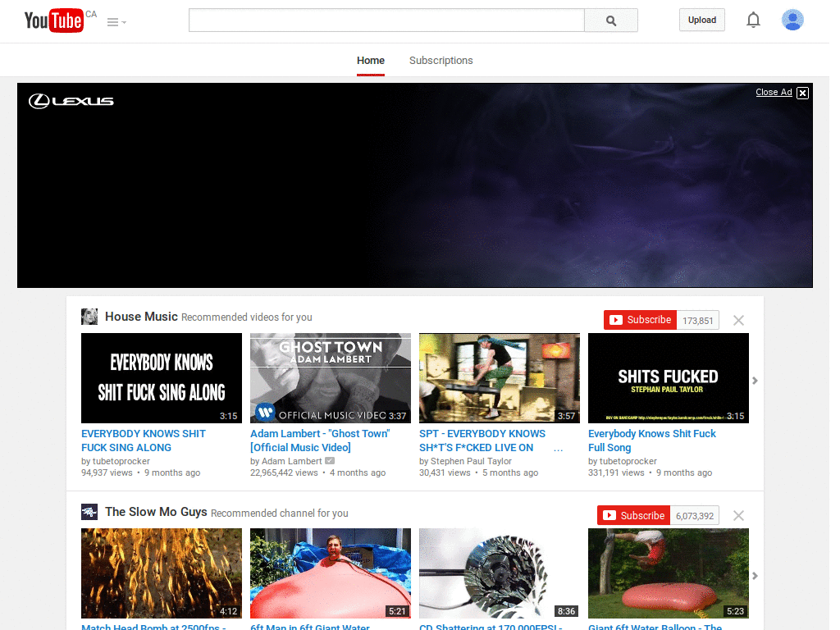The height and width of the screenshot is (630, 840).
Task: Open tubetoprocker channel under the Full Song video
Action: [x=628, y=461]
